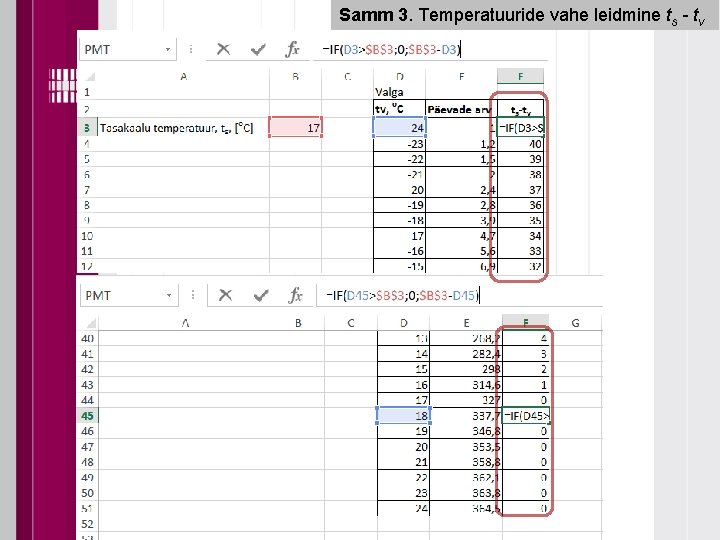Click the Select All corner in lower sheet
720x540 pixels.
tap(91, 323)
